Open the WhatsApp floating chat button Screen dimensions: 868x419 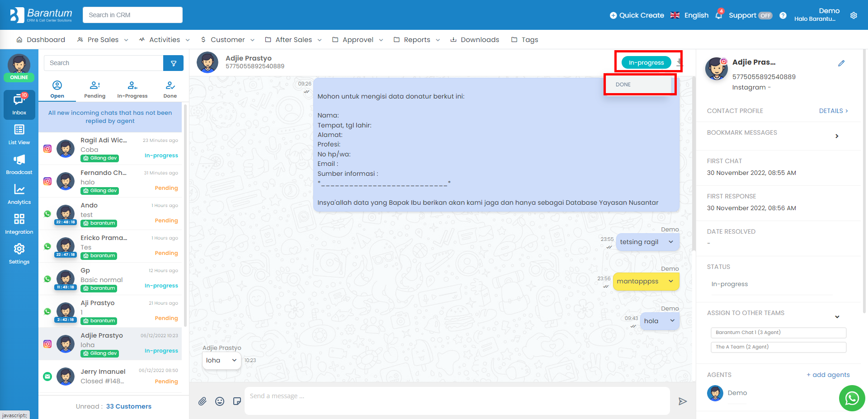click(852, 398)
